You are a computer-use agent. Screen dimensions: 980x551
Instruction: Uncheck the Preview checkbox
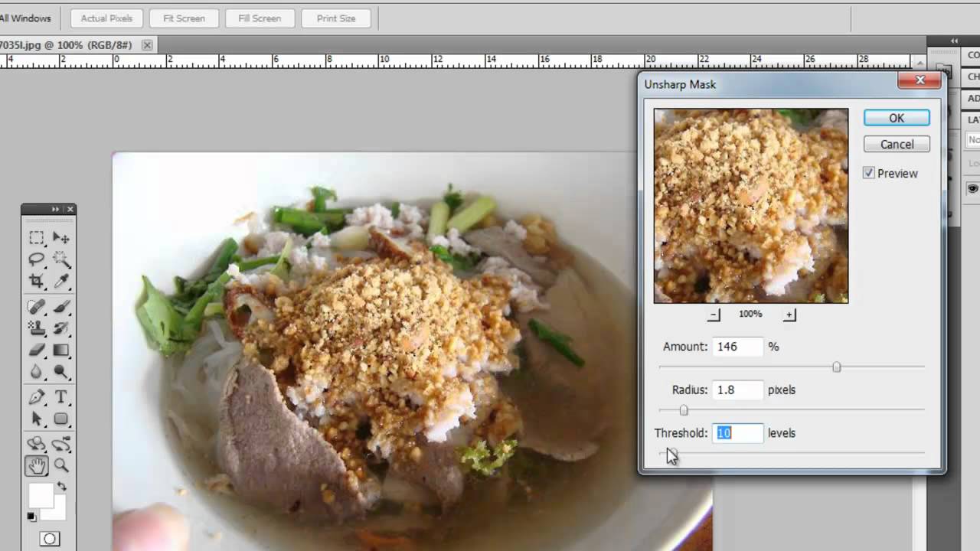[869, 173]
